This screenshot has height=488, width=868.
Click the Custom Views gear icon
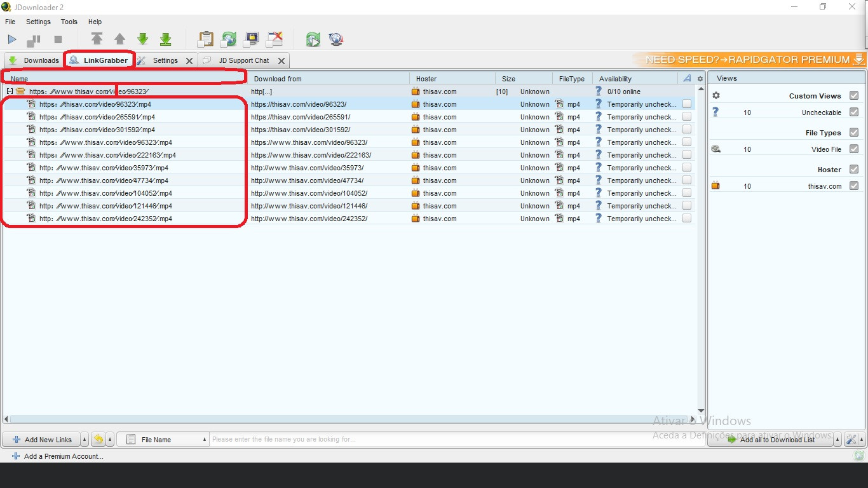point(716,95)
